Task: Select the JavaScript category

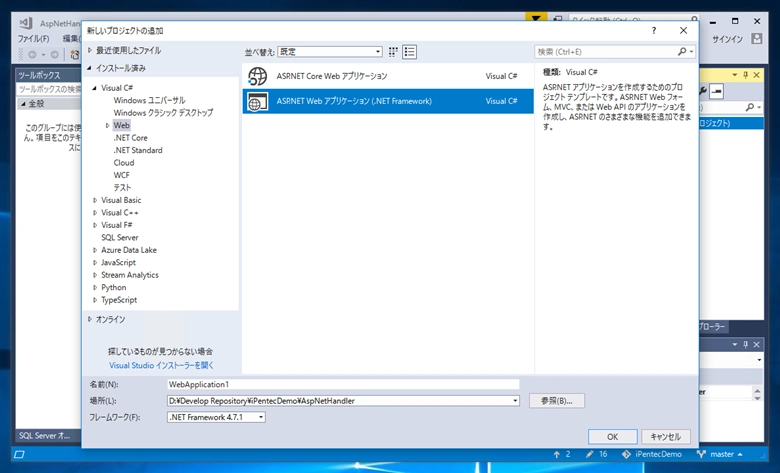Action: [x=118, y=263]
